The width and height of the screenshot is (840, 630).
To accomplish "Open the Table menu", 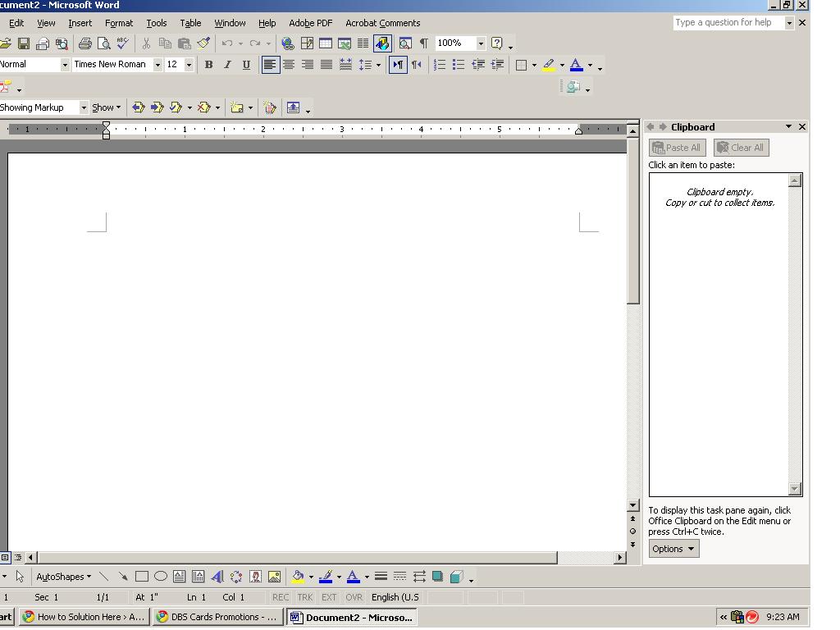I will (190, 23).
